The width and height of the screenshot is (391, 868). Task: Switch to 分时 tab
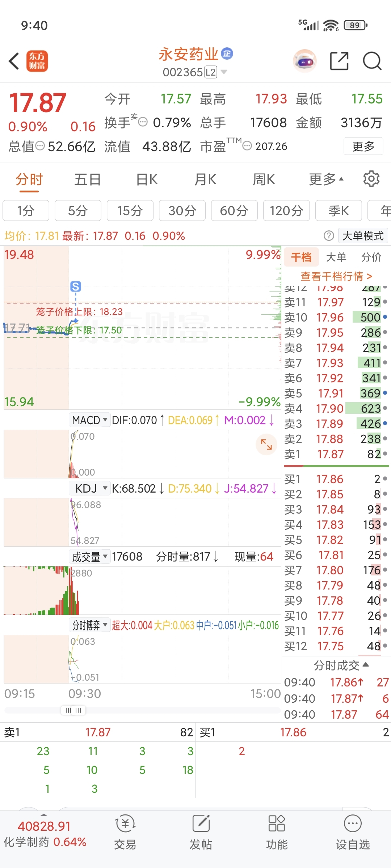point(29,179)
